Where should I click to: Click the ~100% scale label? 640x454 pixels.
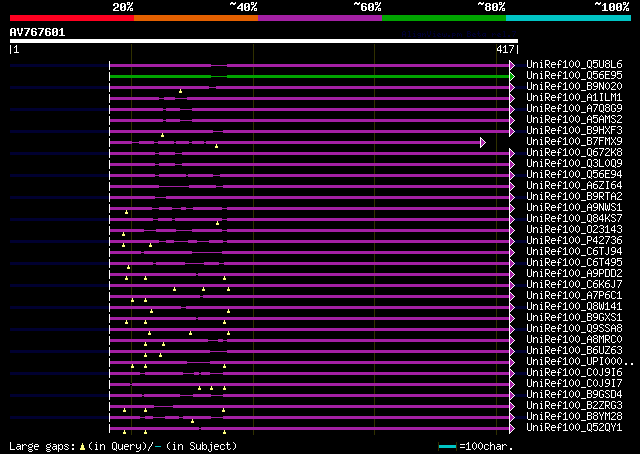tap(611, 7)
